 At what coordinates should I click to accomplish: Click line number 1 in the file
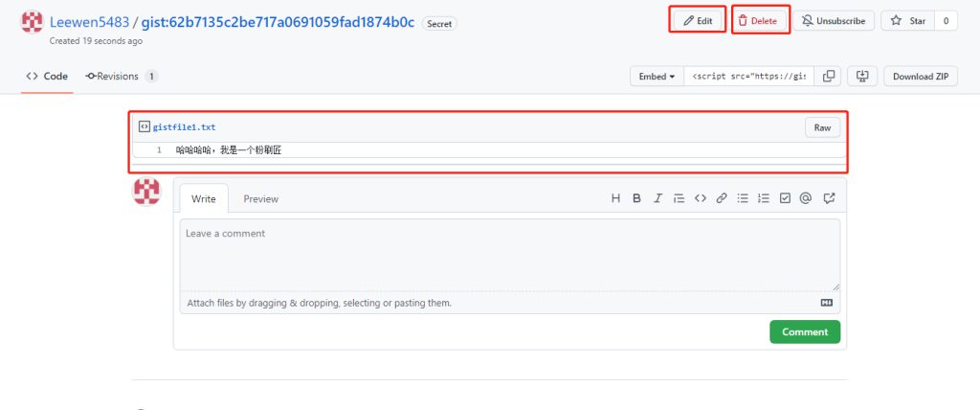point(159,150)
